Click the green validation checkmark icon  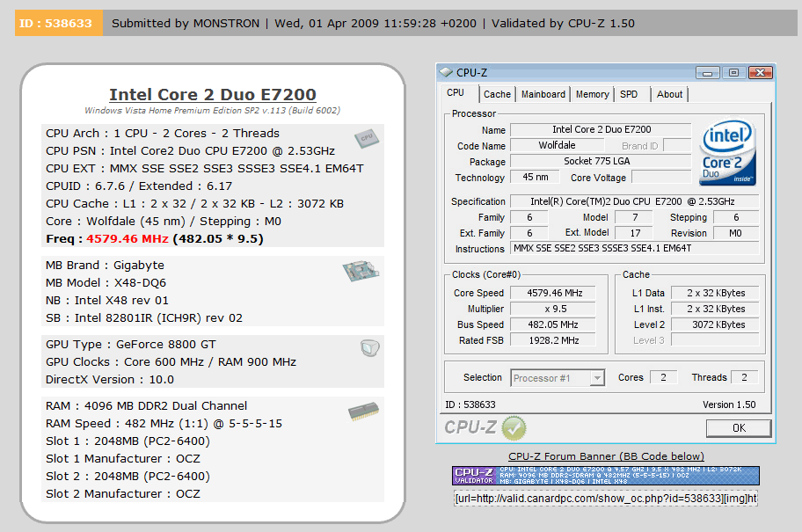(x=514, y=428)
